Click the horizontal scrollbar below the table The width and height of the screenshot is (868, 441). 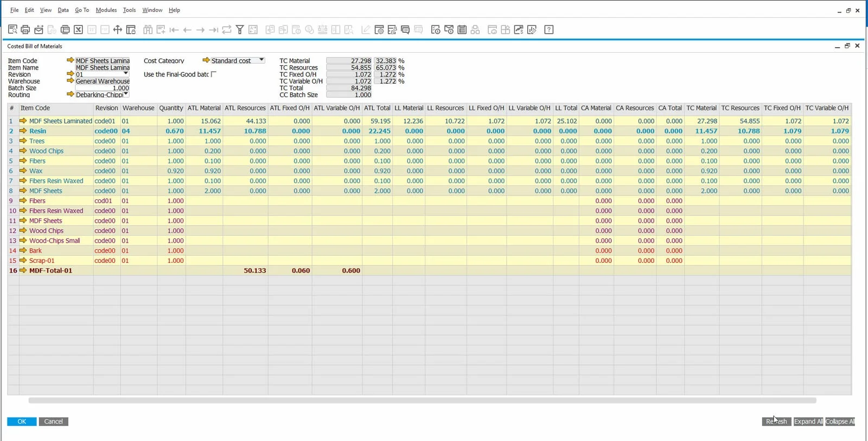422,400
